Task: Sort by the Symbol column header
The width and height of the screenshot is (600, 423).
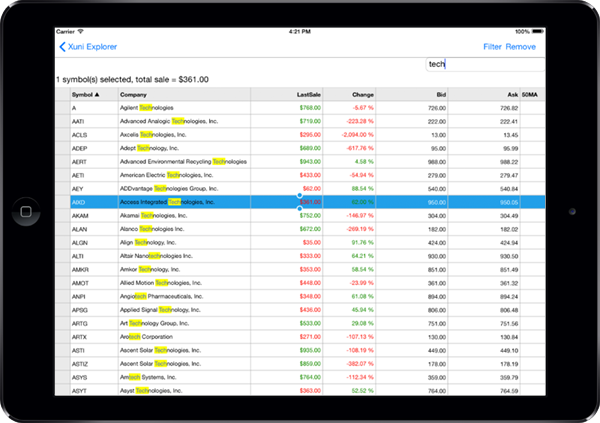Action: (94, 95)
